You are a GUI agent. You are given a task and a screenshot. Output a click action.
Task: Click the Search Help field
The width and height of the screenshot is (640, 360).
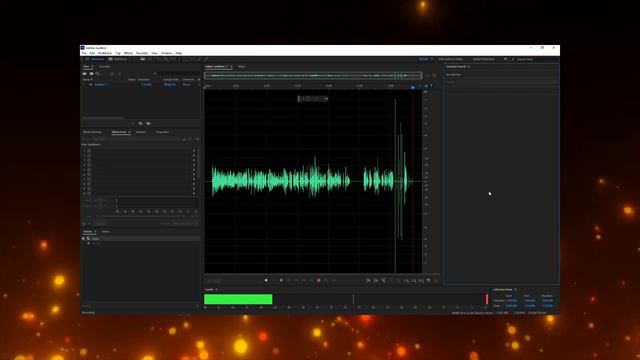tap(535, 59)
